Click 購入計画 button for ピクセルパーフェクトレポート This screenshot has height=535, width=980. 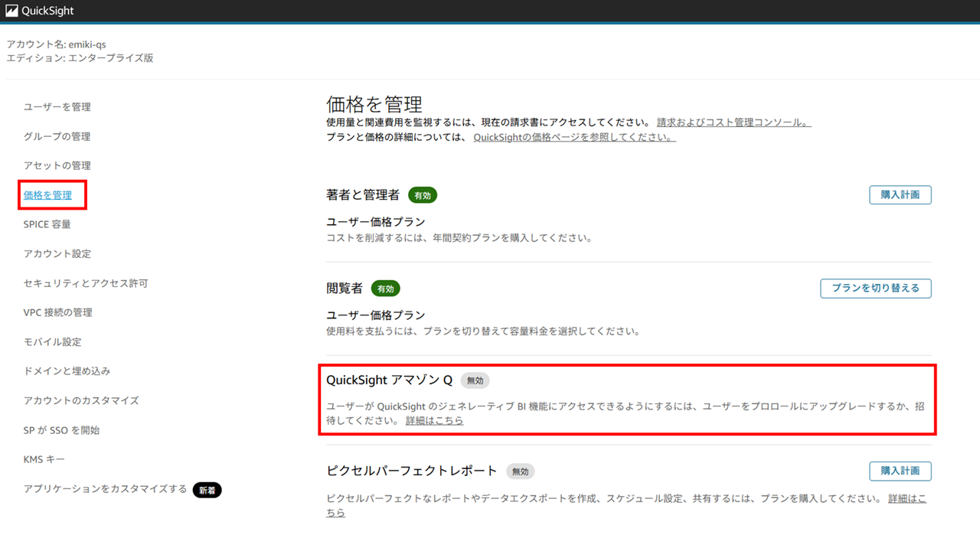[900, 471]
